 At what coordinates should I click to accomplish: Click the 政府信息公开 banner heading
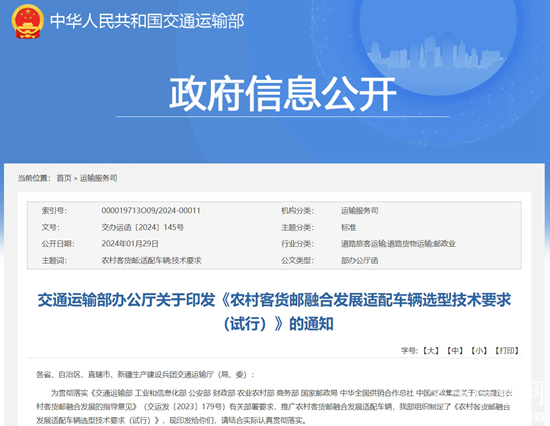click(283, 93)
